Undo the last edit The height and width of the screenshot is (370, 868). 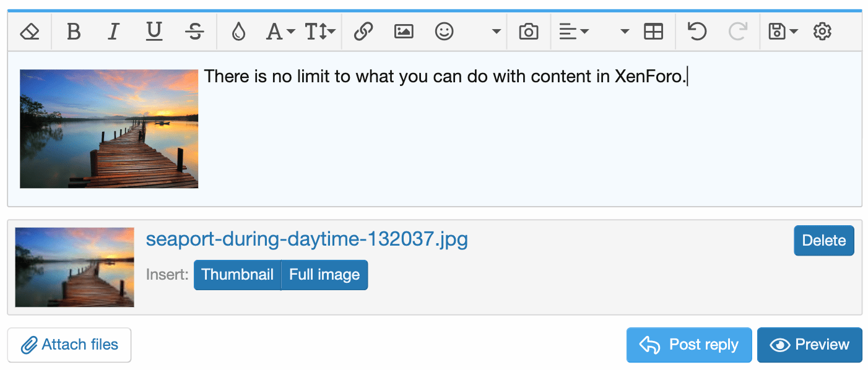(x=697, y=32)
